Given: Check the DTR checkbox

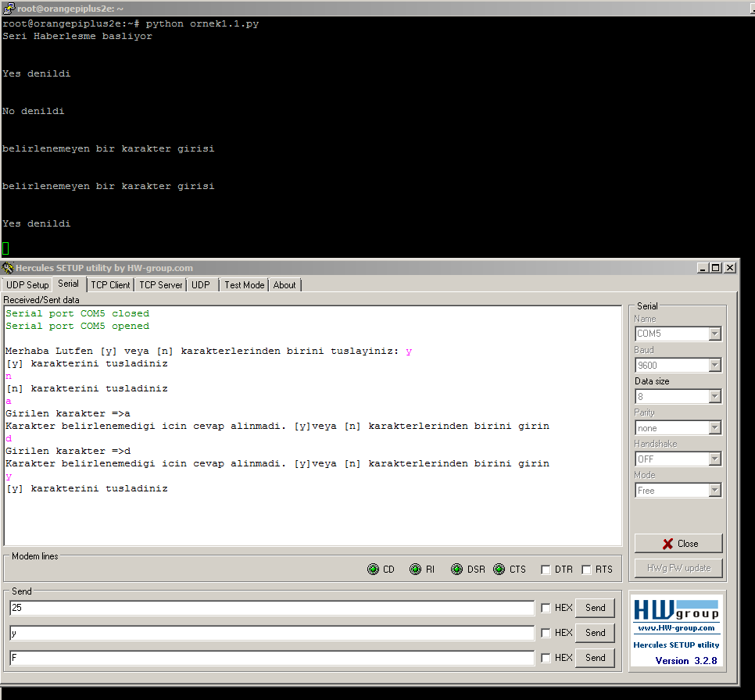Looking at the screenshot, I should coord(546,569).
